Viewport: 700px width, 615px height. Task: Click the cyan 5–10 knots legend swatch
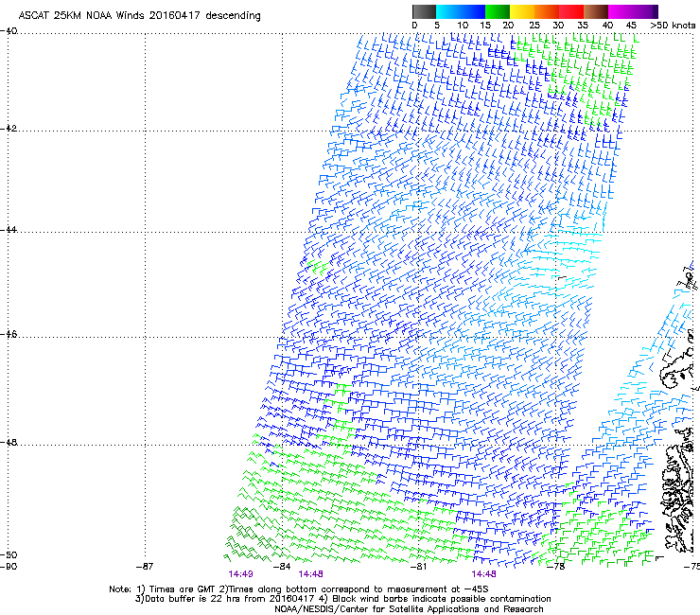point(448,11)
